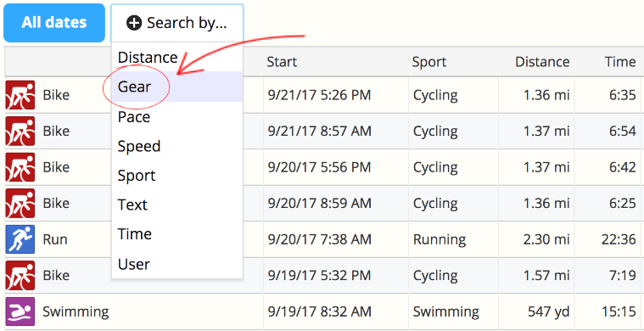The height and width of the screenshot is (331, 644).
Task: Click the cycling icon for 9/20/17 5:56 PM
Action: pos(20,167)
